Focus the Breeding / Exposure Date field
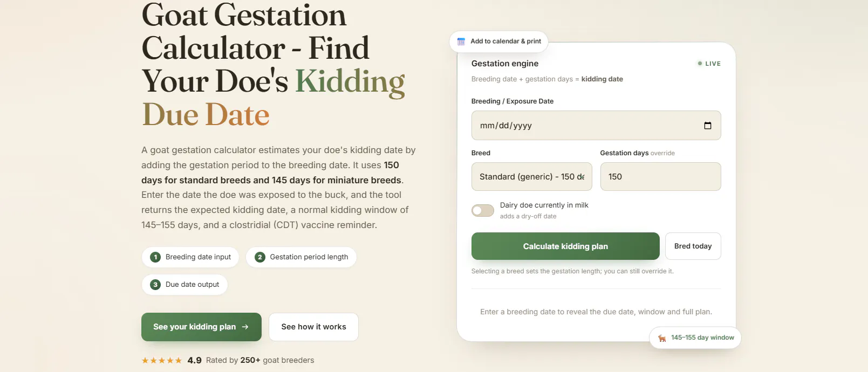 click(596, 126)
